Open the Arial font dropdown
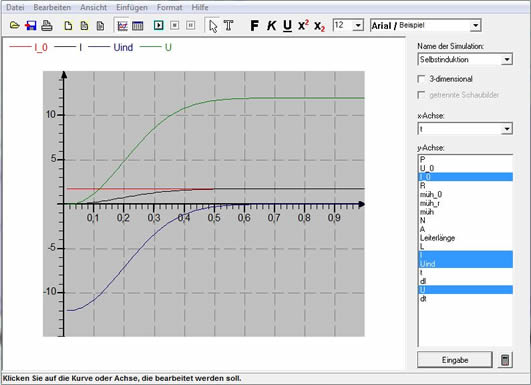 click(475, 25)
